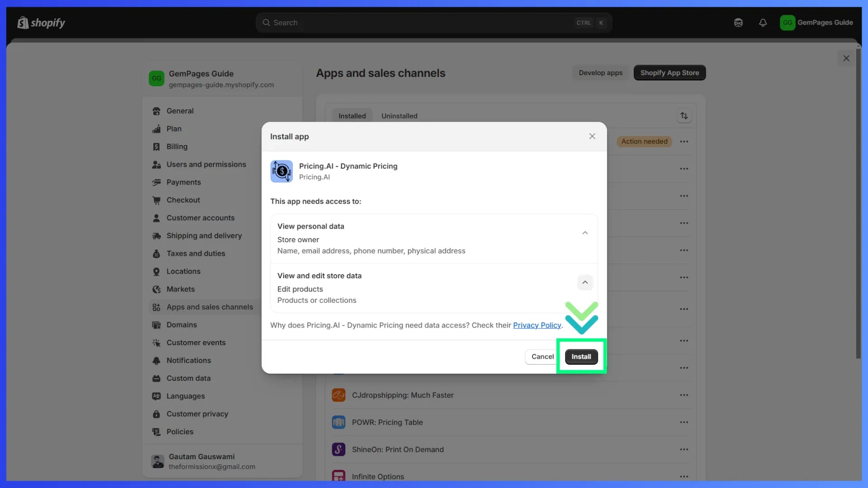Close the Install app dialog
The height and width of the screenshot is (488, 868).
click(592, 136)
